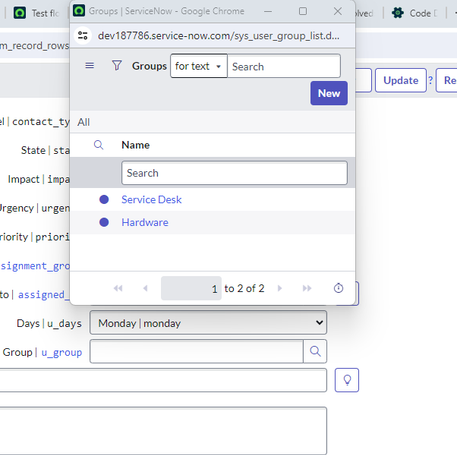Click site information icon in popup address bar
Image resolution: width=457 pixels, height=455 pixels.
pyautogui.click(x=83, y=35)
